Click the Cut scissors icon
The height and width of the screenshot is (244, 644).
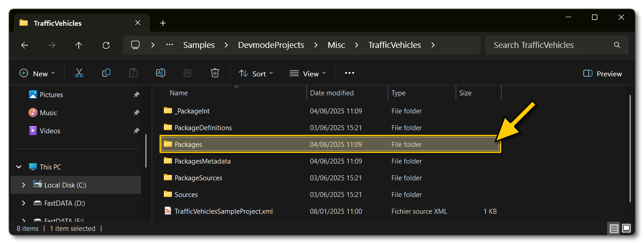tap(79, 73)
